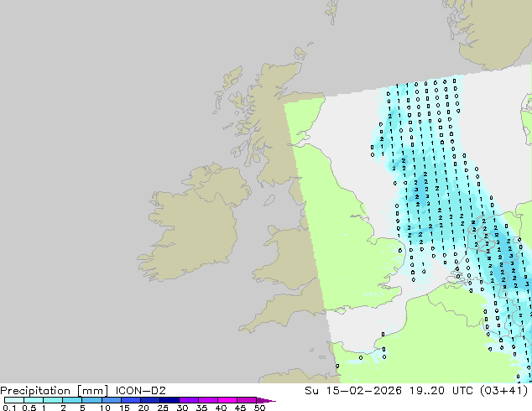The image size is (532, 411).
Task: Select the legend swatch between 15 and 20
Action: 130,400
